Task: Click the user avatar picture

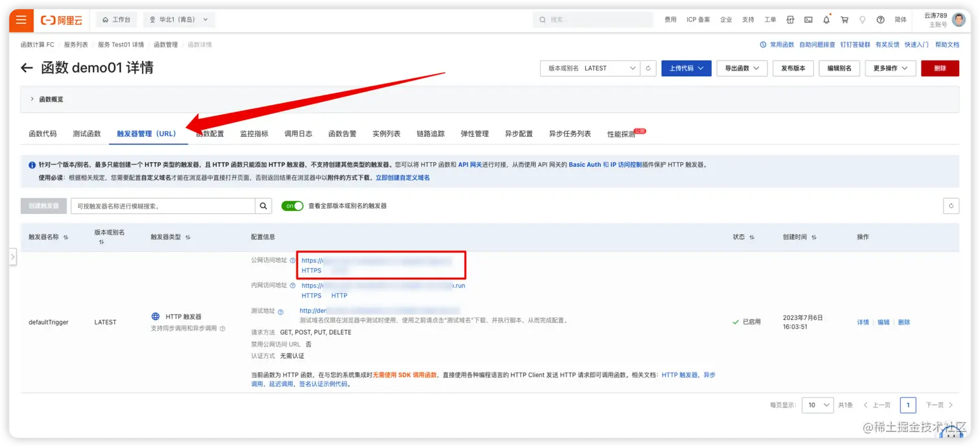Action: (x=959, y=20)
